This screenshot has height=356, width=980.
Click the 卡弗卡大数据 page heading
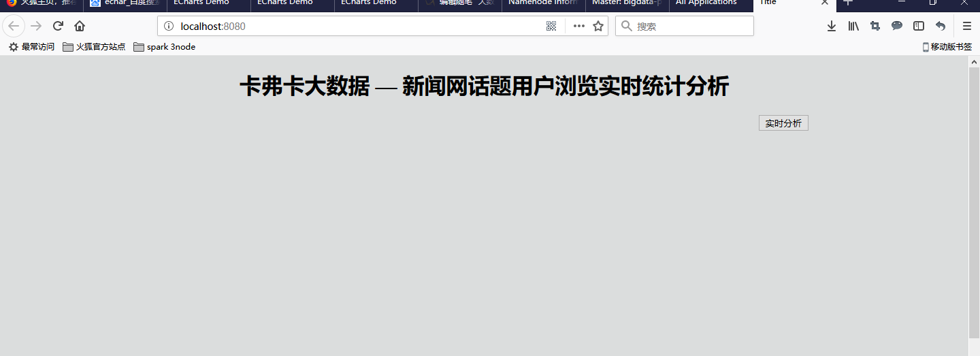(x=484, y=87)
